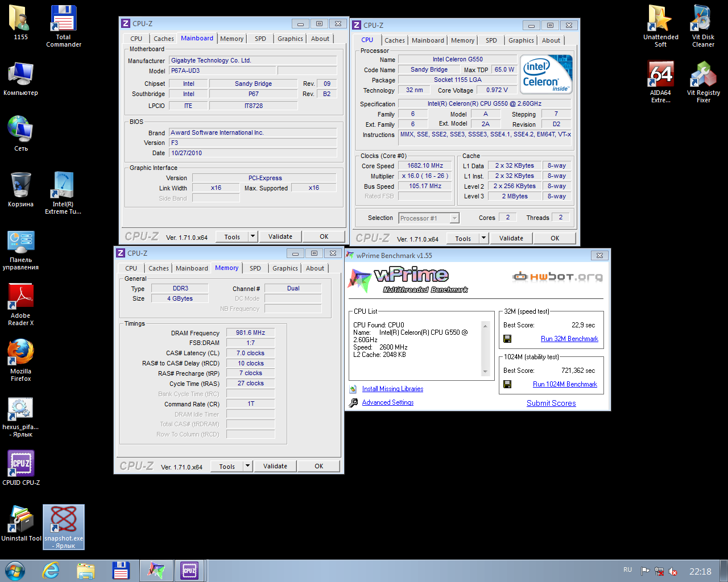
Task: Open the Корзина recycle bin icon
Action: tap(20, 190)
